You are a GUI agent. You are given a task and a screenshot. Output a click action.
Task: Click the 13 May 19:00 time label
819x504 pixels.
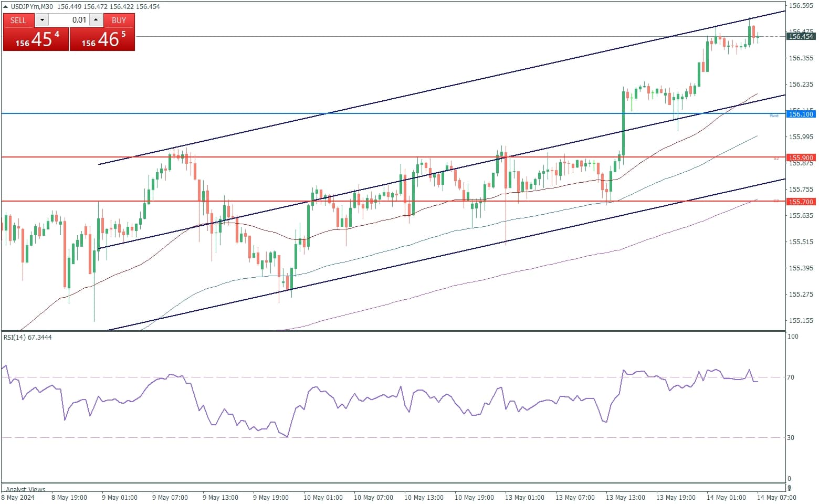click(676, 498)
